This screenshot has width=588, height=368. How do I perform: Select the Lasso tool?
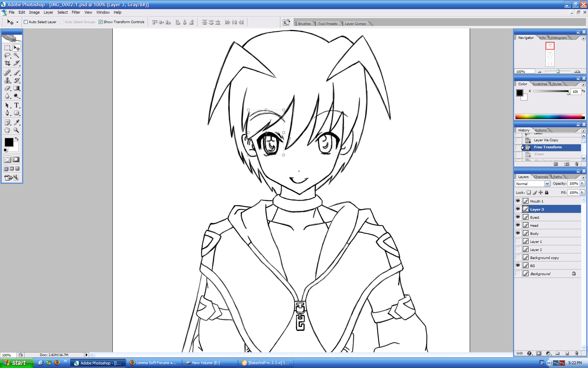(x=7, y=55)
